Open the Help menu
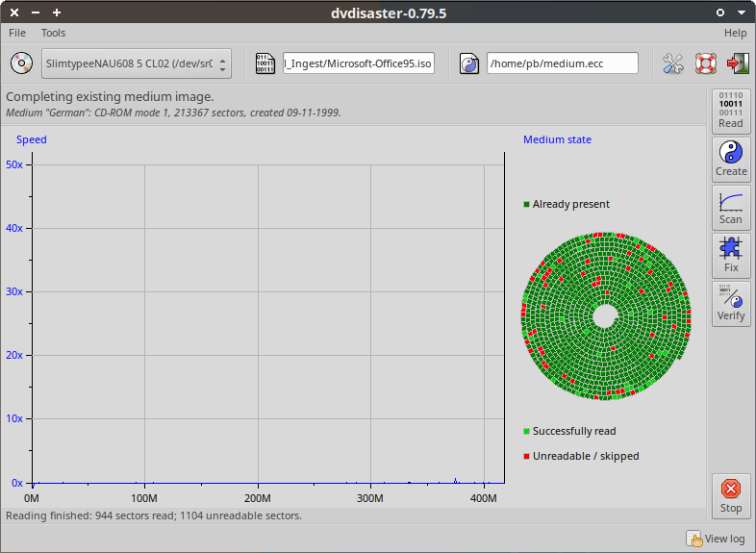The height and width of the screenshot is (553, 756). (x=735, y=33)
